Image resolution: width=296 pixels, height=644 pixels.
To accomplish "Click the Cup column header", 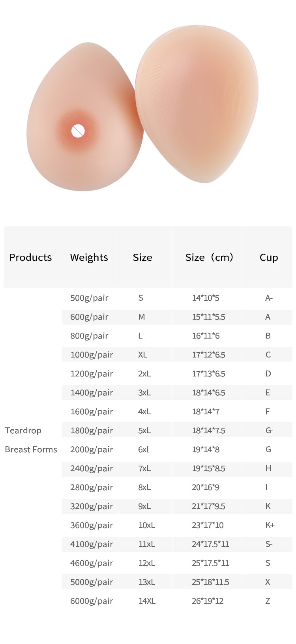I will (268, 257).
